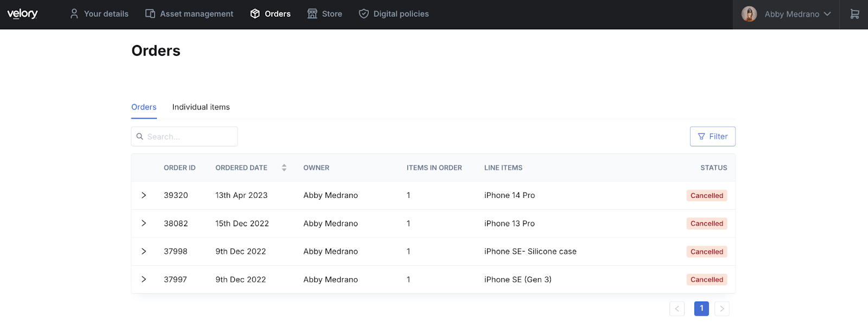868x334 pixels.
Task: Focus the orders Search field
Action: tap(190, 137)
